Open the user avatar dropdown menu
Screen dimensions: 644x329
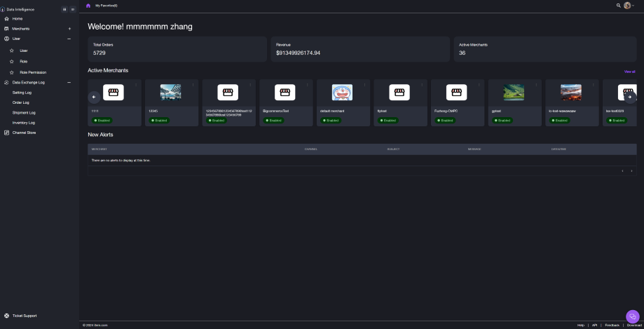click(629, 5)
